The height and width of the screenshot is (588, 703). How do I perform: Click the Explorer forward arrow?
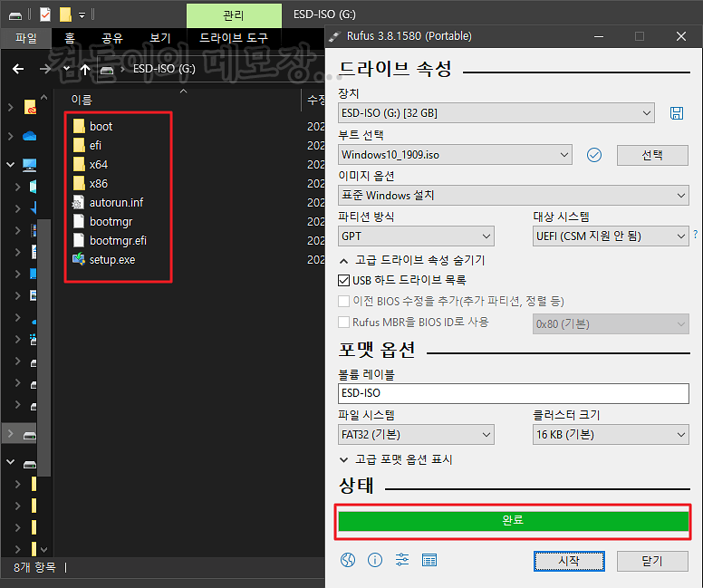[44, 69]
